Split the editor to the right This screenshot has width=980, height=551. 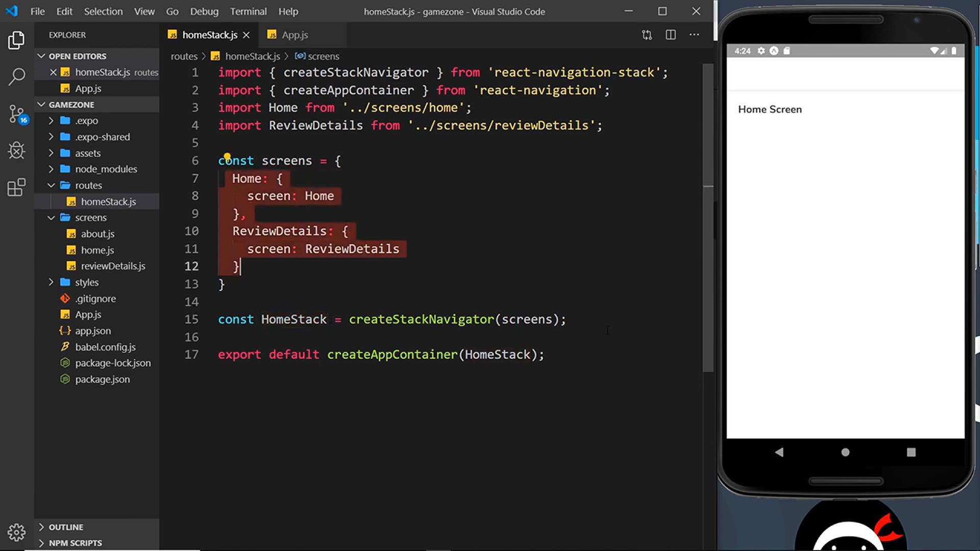coord(671,35)
